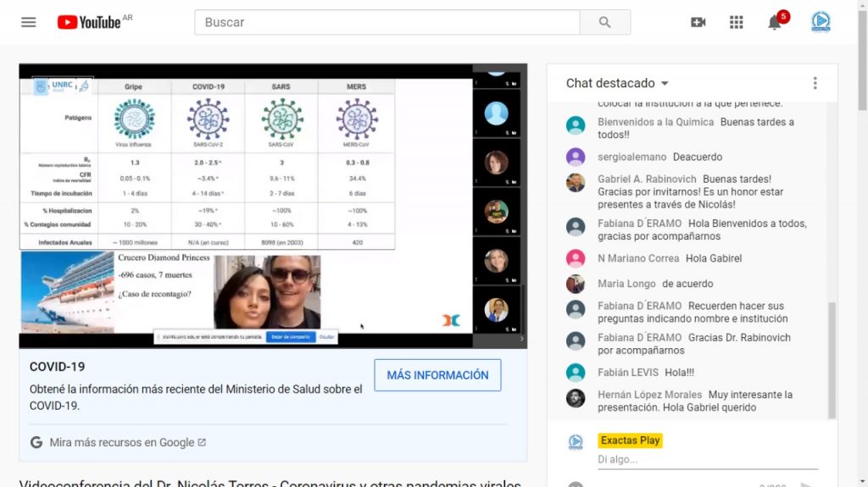Click the Exactas Play name badge
868x487 pixels.
pos(630,440)
